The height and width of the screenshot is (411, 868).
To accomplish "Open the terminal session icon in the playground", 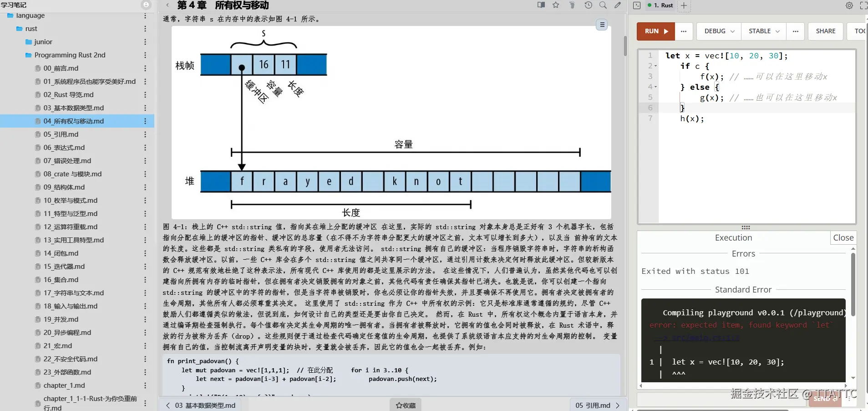I will point(636,5).
